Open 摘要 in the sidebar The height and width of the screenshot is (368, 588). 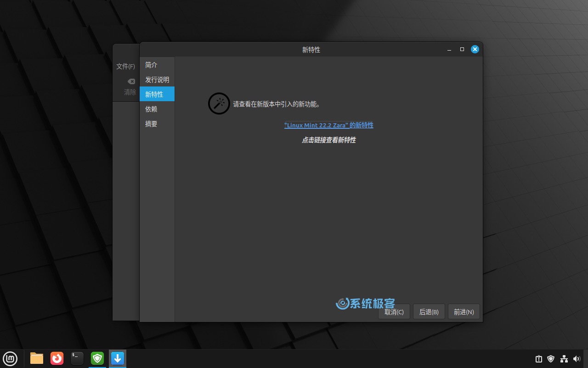pyautogui.click(x=157, y=124)
